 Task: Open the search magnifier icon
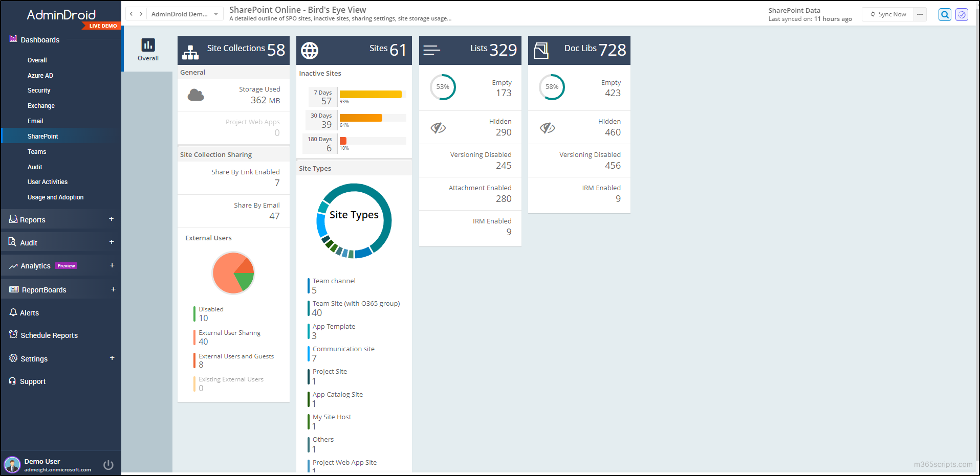pyautogui.click(x=945, y=14)
